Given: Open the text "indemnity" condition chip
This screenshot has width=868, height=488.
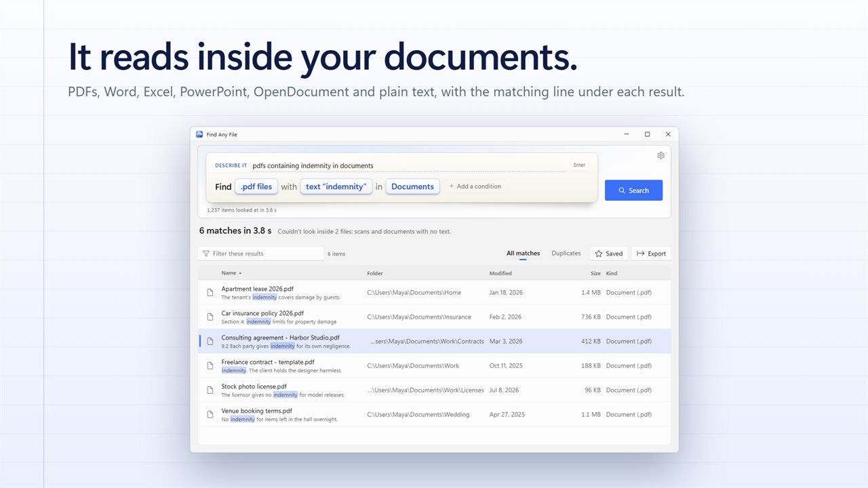Looking at the screenshot, I should (336, 186).
